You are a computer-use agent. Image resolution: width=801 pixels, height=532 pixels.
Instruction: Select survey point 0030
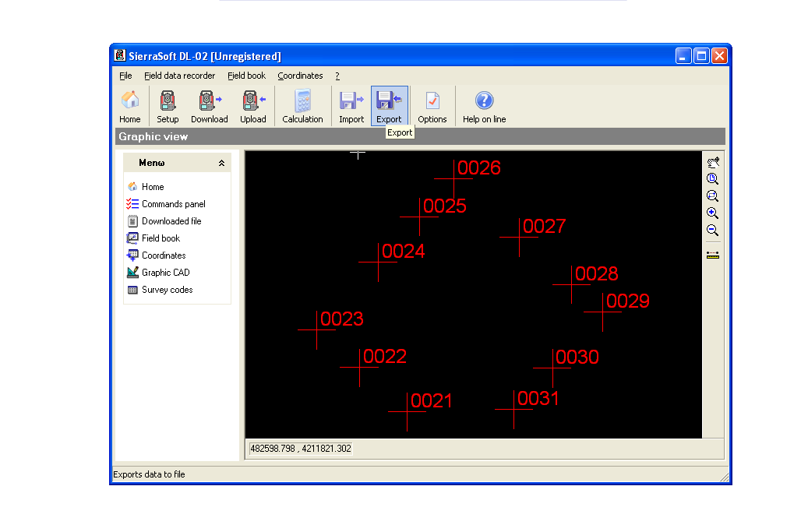click(x=552, y=368)
